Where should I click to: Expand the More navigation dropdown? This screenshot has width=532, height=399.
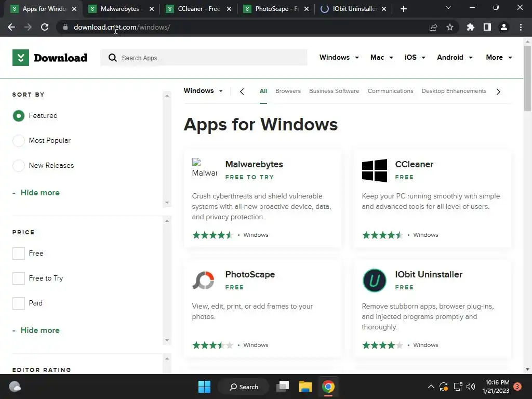pyautogui.click(x=499, y=57)
